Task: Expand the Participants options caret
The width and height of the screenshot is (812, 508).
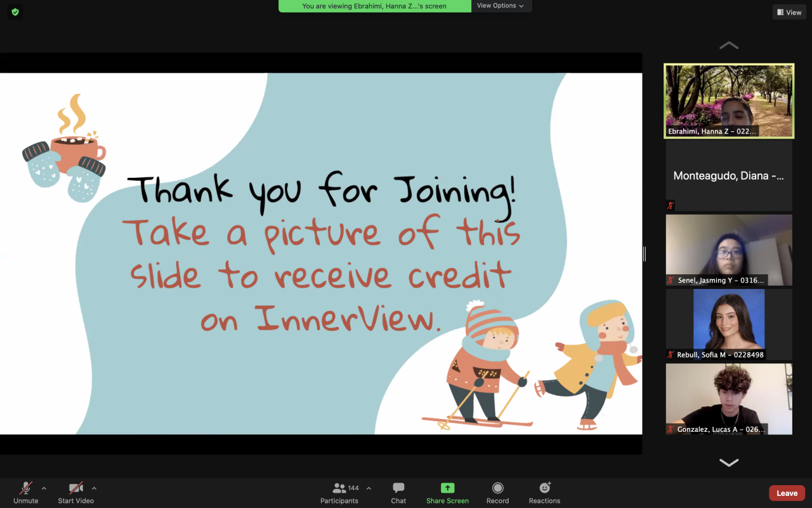Action: [369, 488]
